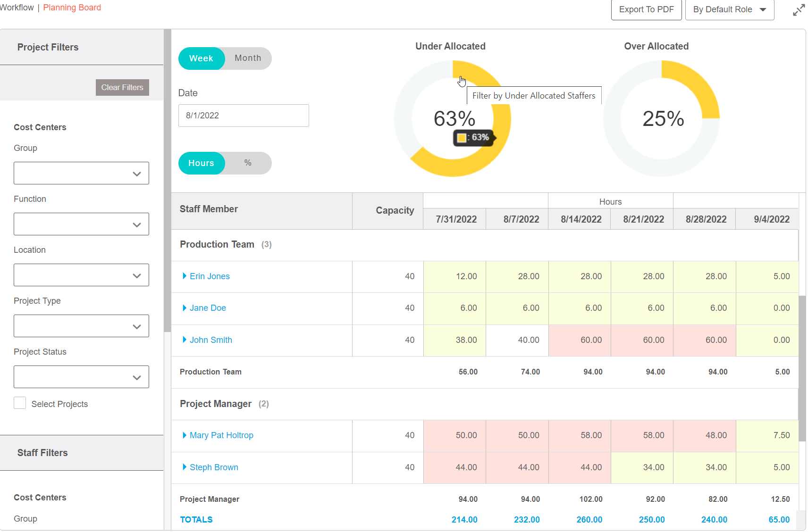Click the Project Filters panel header
The width and height of the screenshot is (808, 532).
82,47
